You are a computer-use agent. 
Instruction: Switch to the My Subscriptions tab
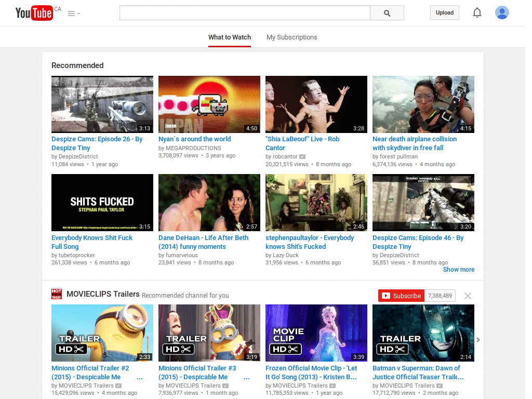click(x=291, y=37)
